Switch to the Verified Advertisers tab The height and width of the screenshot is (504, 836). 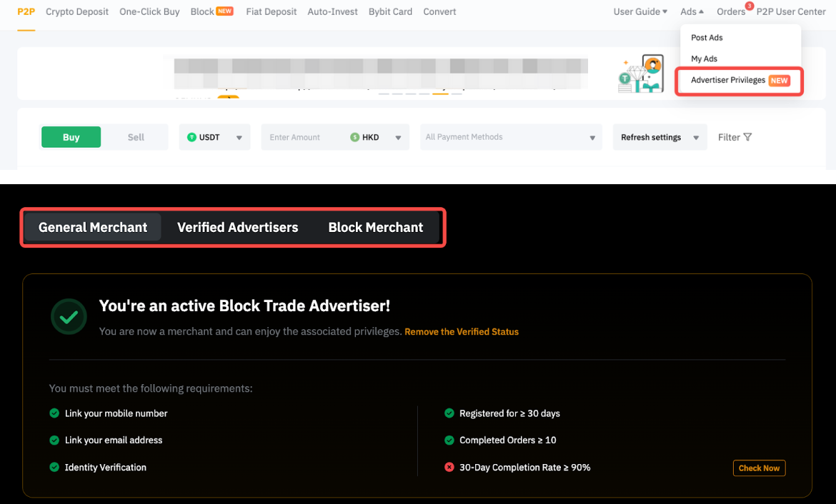(237, 228)
